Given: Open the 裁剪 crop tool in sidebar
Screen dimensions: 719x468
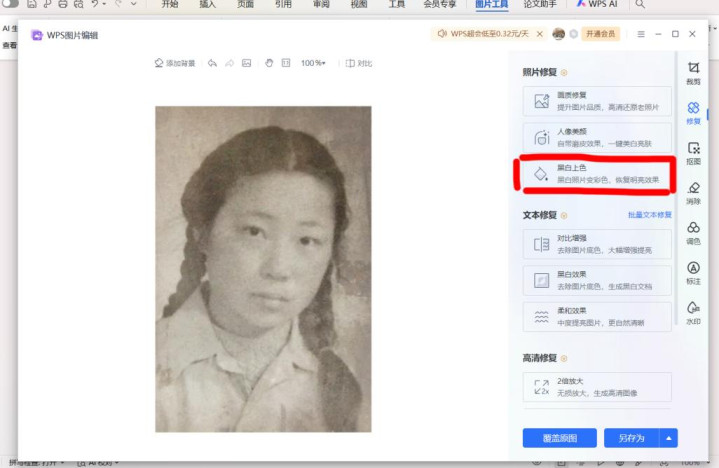Looking at the screenshot, I should [693, 72].
